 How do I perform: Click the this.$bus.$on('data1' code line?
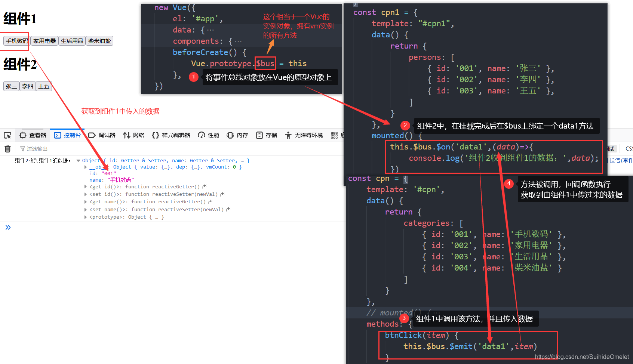point(462,147)
